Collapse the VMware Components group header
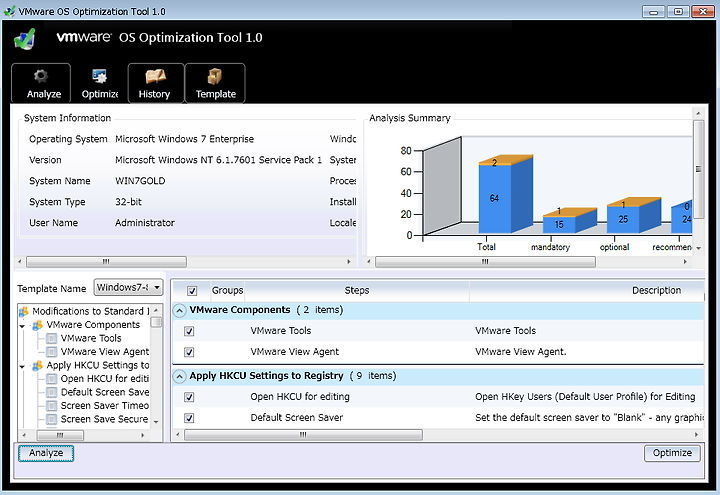 [x=180, y=311]
